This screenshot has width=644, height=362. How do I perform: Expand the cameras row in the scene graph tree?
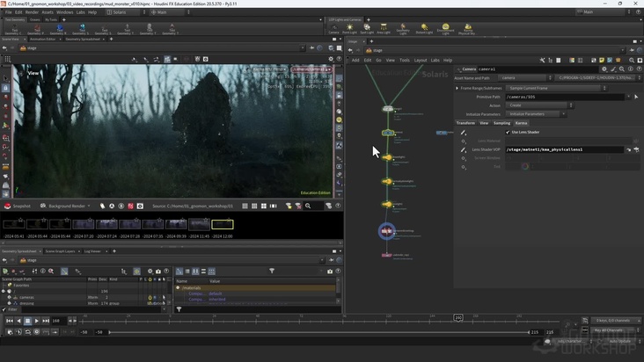(x=9, y=297)
